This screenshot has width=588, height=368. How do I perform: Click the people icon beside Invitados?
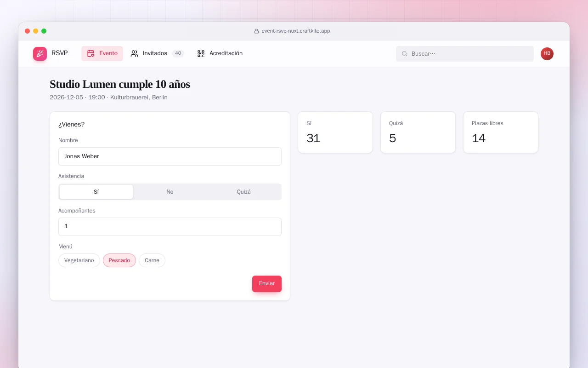point(134,53)
